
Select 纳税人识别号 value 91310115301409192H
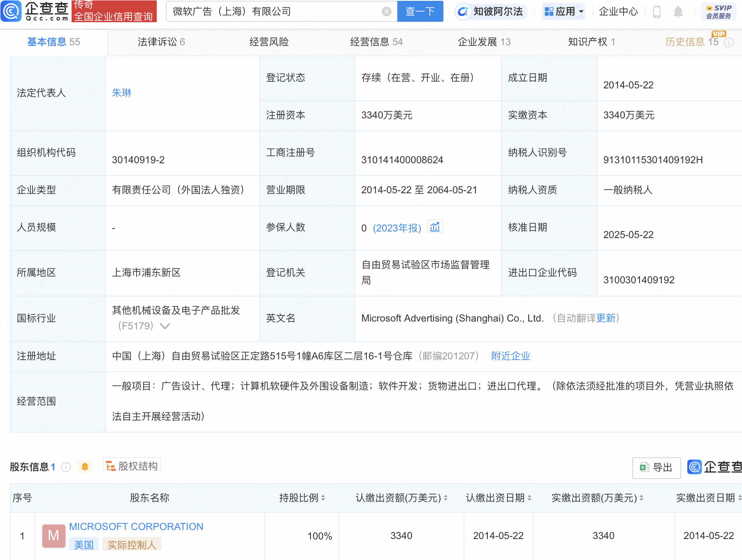[653, 160]
